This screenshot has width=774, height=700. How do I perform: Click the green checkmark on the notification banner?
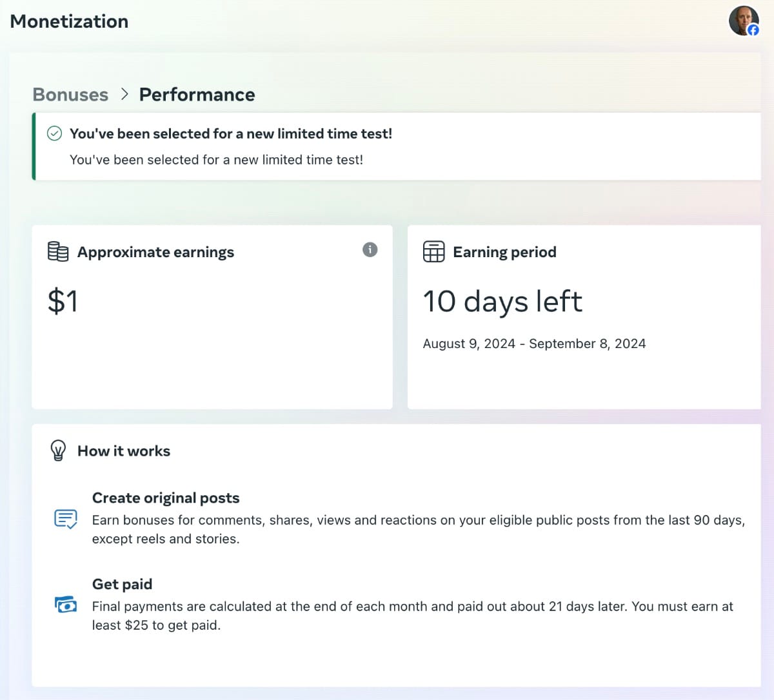[54, 133]
